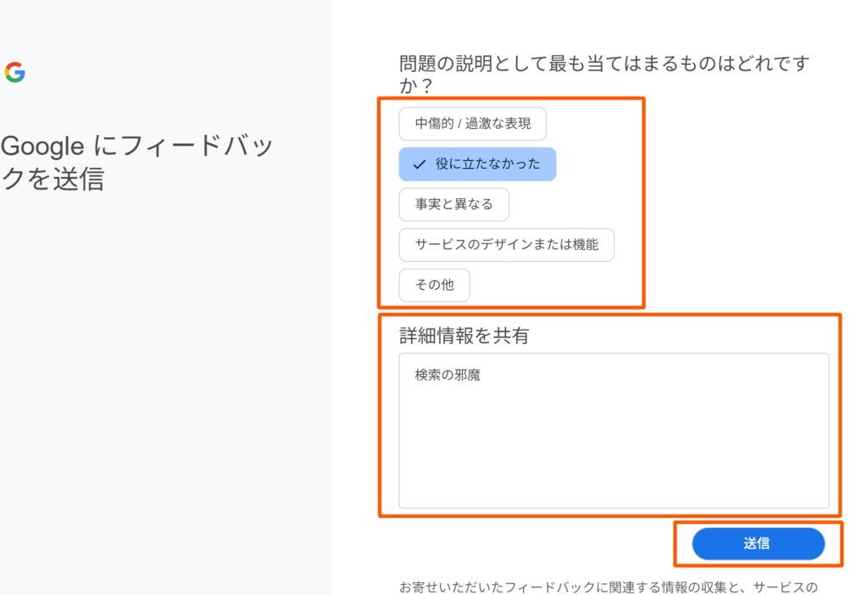Select the 中傷的 / 過激な表現 option

click(x=471, y=124)
